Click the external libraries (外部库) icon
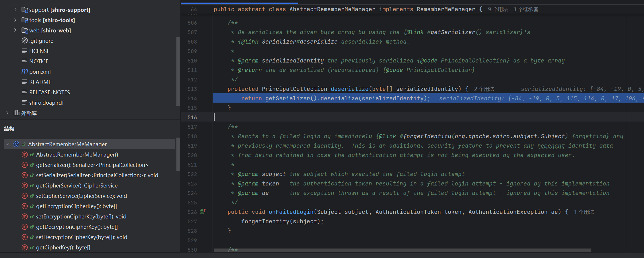The width and height of the screenshot is (644, 258). click(17, 113)
